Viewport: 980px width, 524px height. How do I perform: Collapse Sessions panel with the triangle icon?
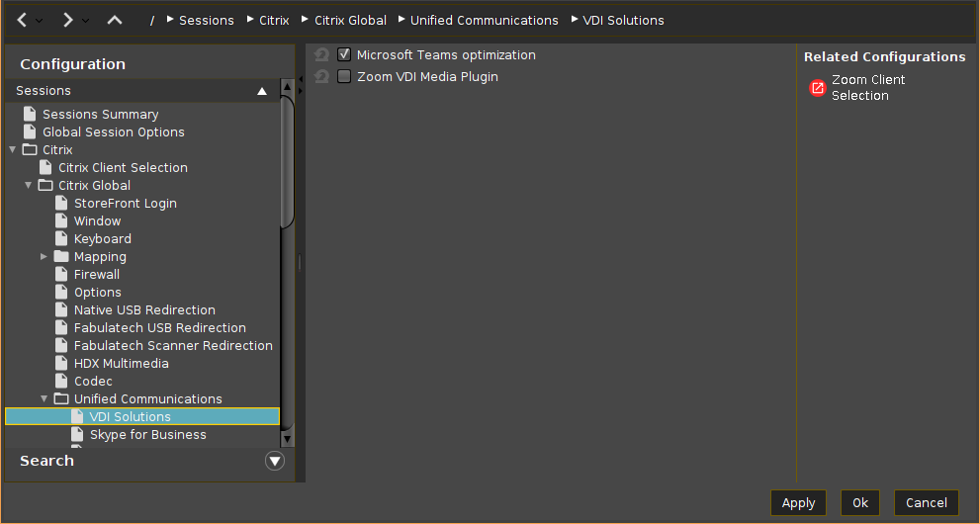pos(262,91)
